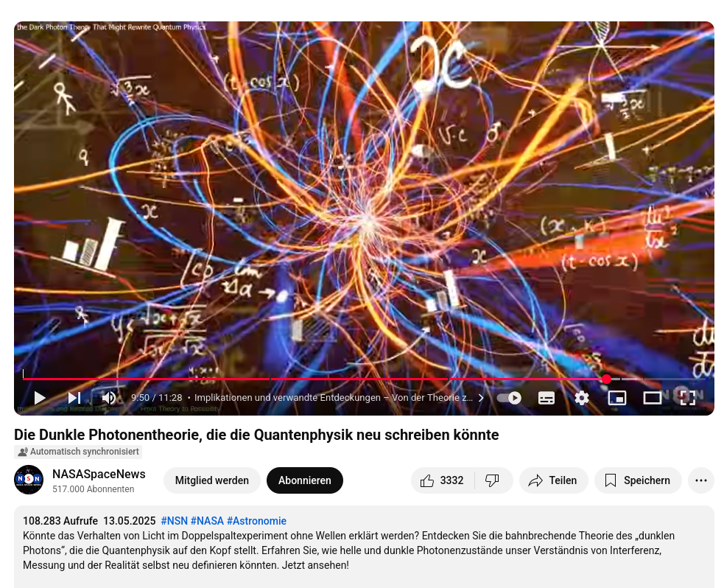Like the video with thumbs up
Screen dimensions: 724x588
[x=443, y=480]
